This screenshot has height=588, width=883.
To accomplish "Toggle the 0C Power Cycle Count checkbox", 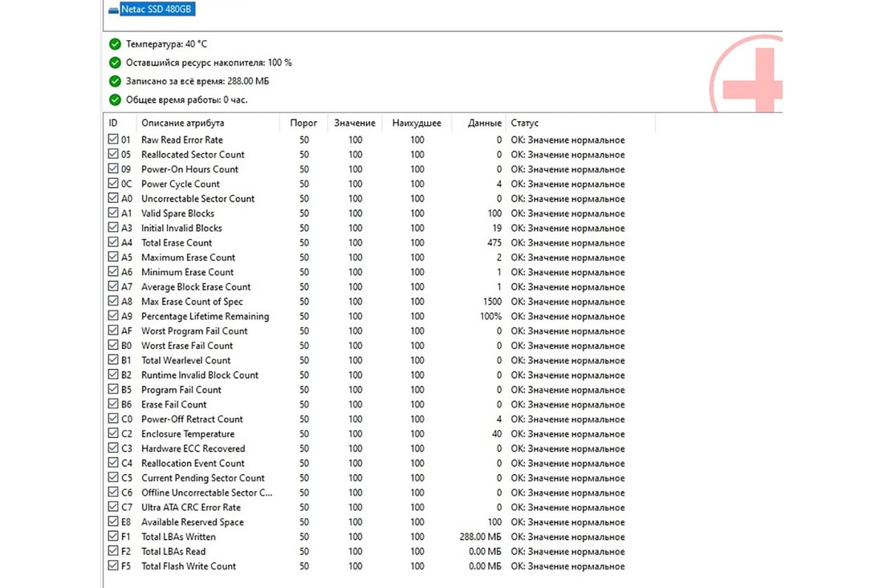I will click(113, 183).
